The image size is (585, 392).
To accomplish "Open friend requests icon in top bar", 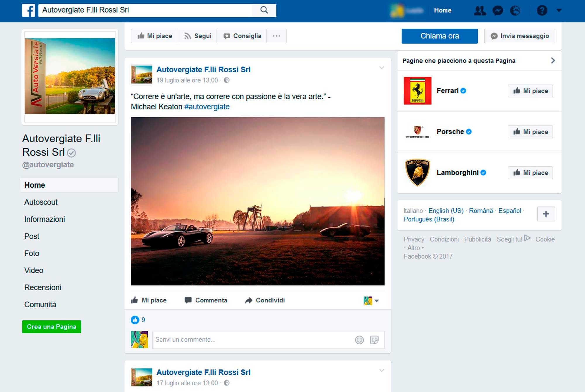I will 480,11.
